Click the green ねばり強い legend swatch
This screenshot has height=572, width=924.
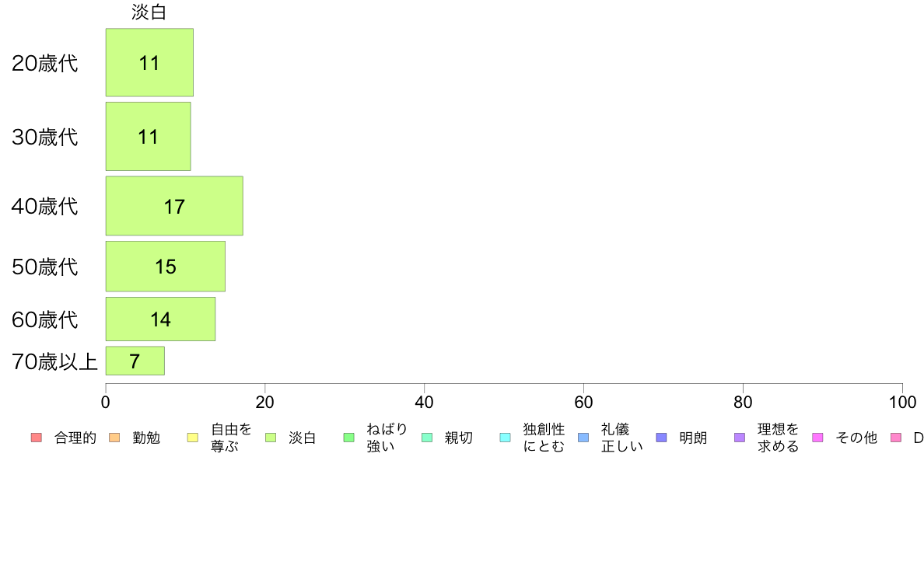coord(349,438)
